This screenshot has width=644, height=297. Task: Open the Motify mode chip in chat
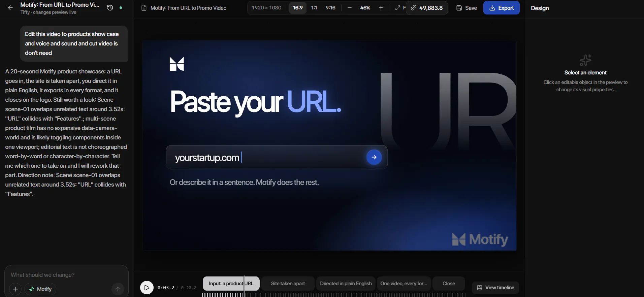(40, 289)
